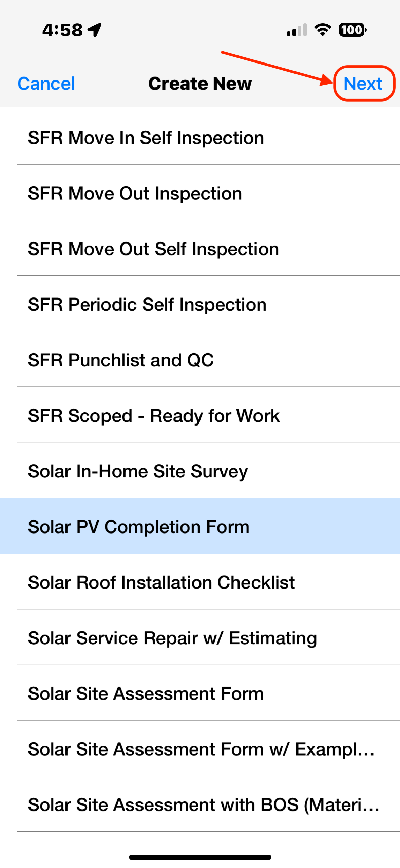Choose SFR Move Out Inspection template

pos(200,193)
